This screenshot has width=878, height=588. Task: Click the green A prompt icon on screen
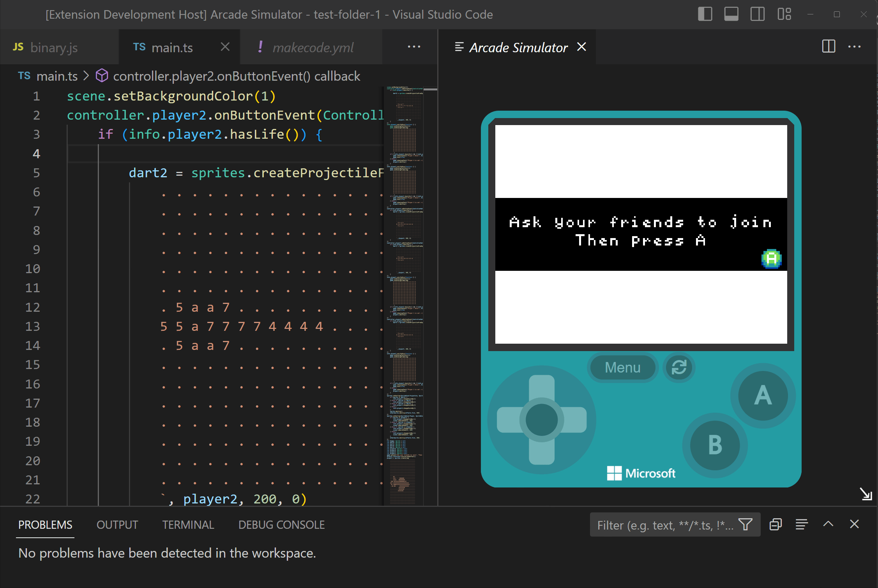771,259
